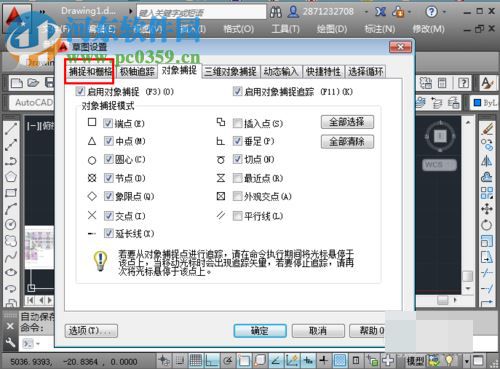Select the Trim modify tool
500x369 pixels.
pos(487,273)
